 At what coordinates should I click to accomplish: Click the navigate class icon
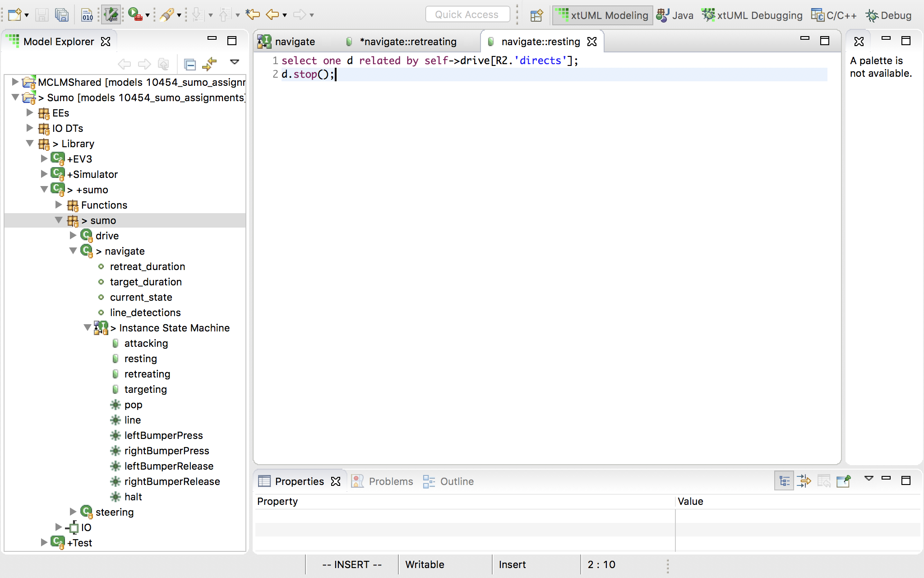click(87, 251)
